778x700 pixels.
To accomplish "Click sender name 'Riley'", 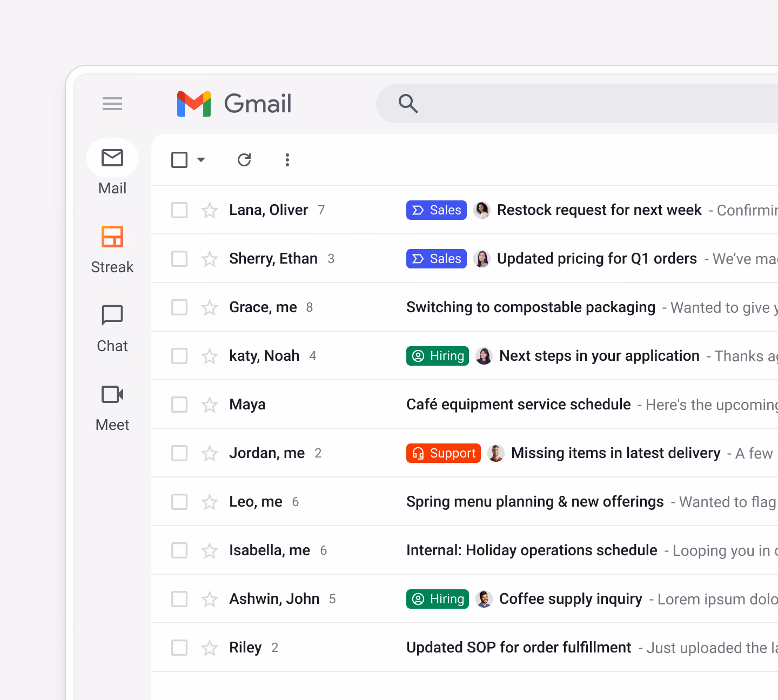I will [x=245, y=648].
